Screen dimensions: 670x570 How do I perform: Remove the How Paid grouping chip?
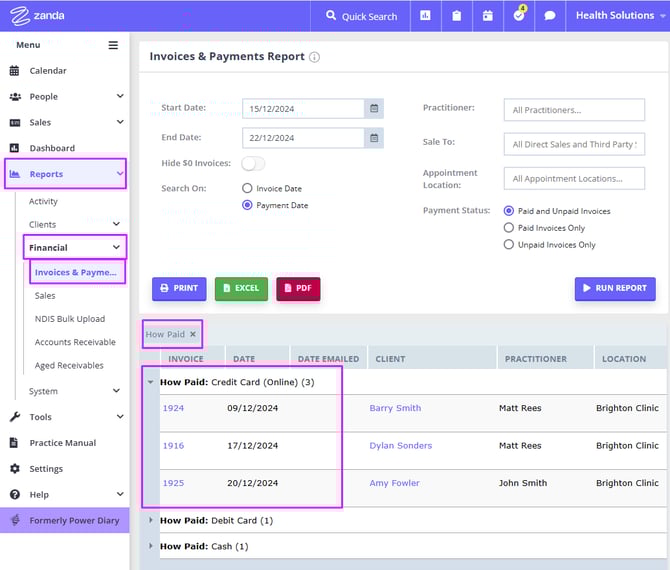coord(193,334)
